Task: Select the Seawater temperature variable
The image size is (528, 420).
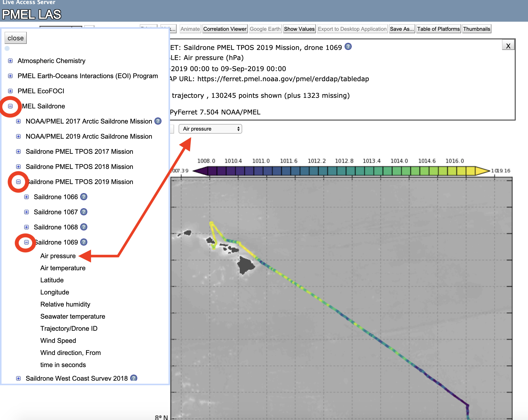Action: click(73, 316)
